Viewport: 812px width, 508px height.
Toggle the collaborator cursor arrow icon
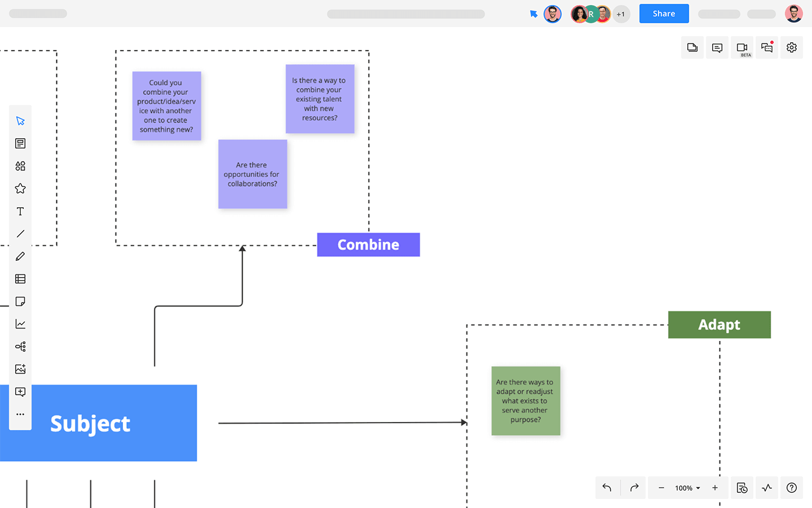coord(533,14)
